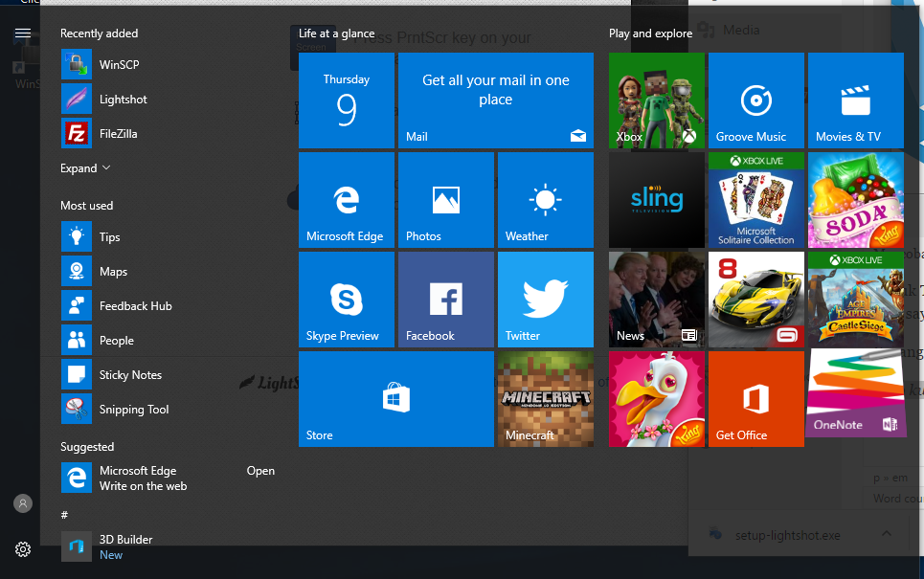Click setup-lightshot.exe download in browser
The height and width of the screenshot is (579, 924).
pos(787,535)
